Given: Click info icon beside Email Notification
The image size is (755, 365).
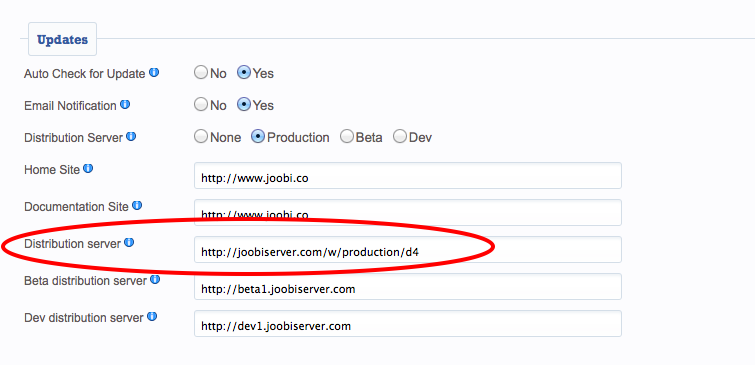Looking at the screenshot, I should [125, 104].
